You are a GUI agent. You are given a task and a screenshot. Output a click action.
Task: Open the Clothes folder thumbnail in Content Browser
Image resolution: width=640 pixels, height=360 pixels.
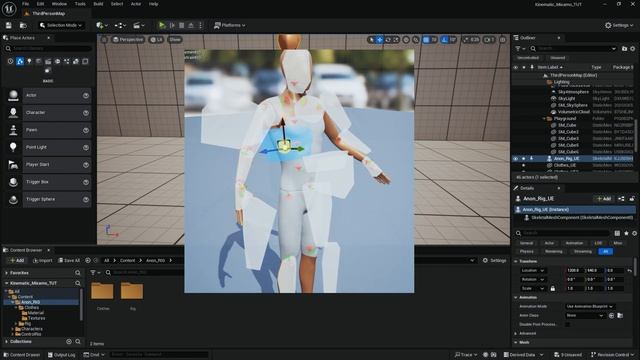coord(102,291)
